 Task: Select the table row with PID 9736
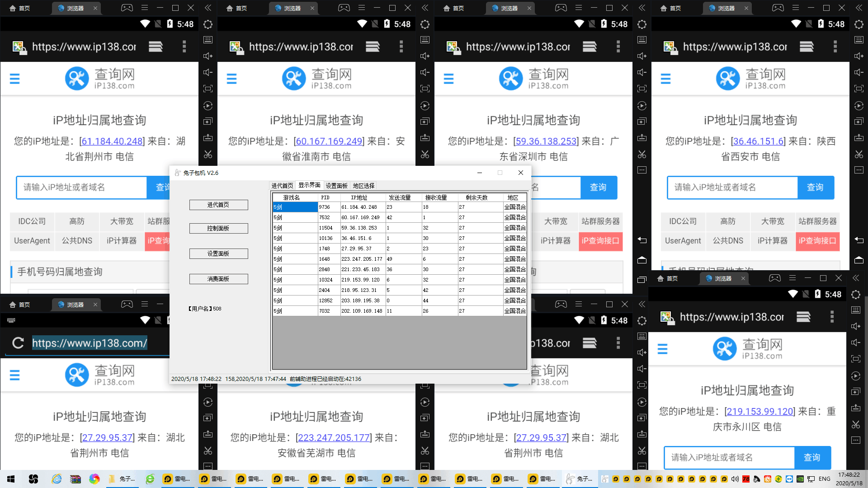coord(400,207)
